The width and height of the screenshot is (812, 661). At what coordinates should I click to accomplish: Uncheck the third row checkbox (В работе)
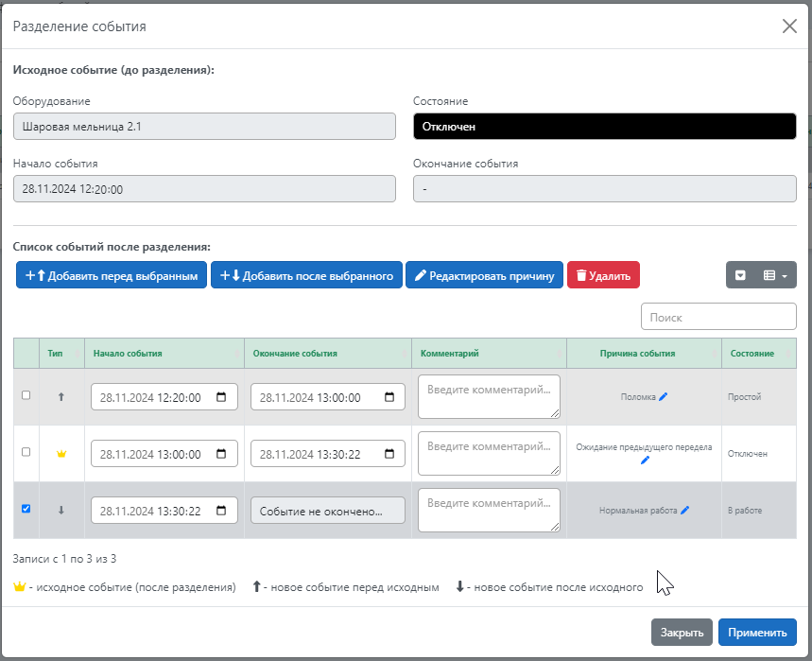tap(26, 509)
